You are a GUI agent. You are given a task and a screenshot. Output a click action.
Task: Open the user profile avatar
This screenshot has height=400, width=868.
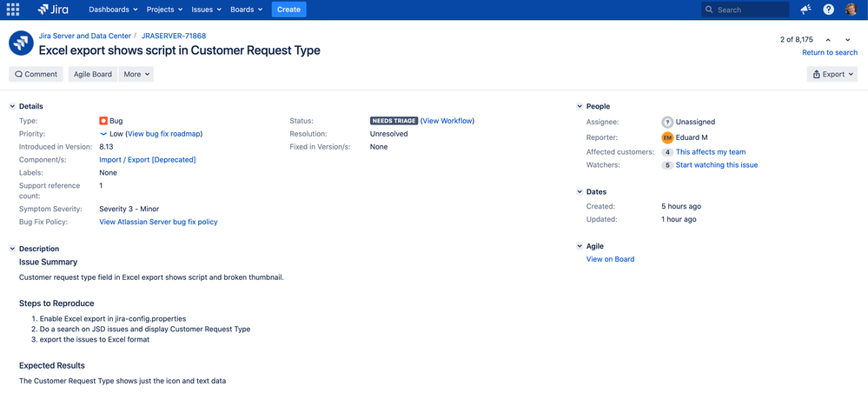click(851, 10)
